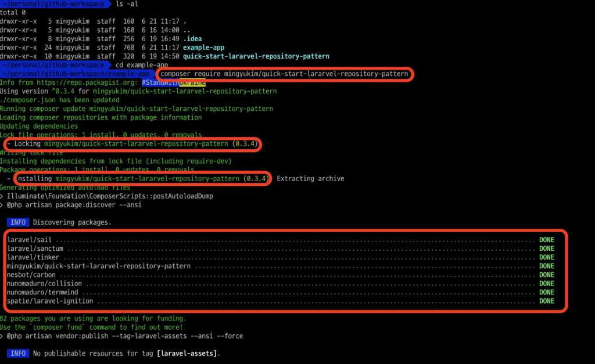This screenshot has width=595, height=364.
Task: Click size value '256' in listing
Action: click(128, 39)
